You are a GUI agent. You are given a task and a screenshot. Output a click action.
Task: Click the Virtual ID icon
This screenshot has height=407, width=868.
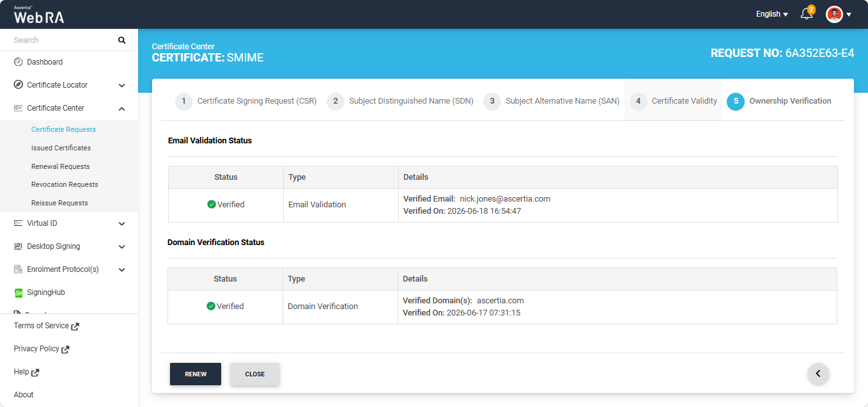pyautogui.click(x=18, y=223)
